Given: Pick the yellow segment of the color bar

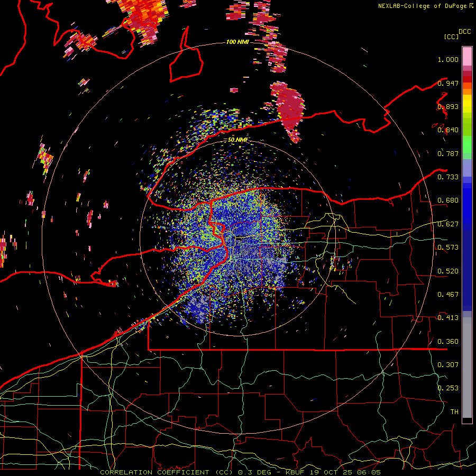Looking at the screenshot, I should (467, 104).
